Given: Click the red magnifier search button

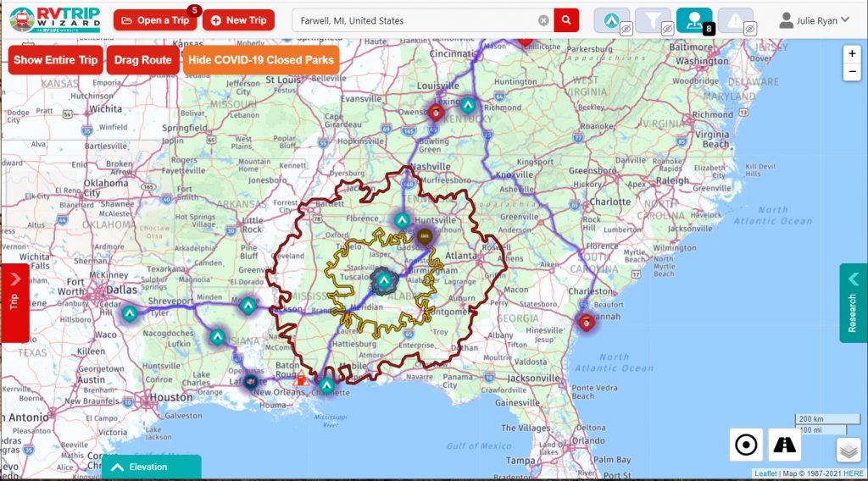Looking at the screenshot, I should [566, 20].
